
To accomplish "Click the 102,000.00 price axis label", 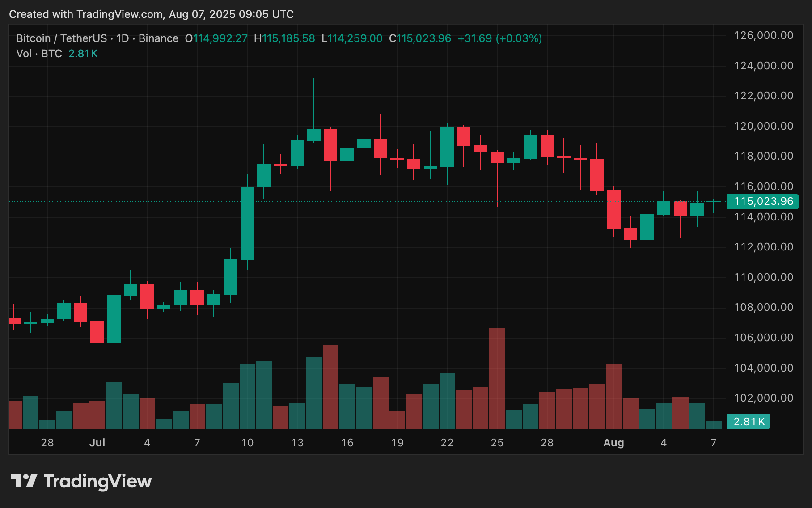I will tap(764, 398).
